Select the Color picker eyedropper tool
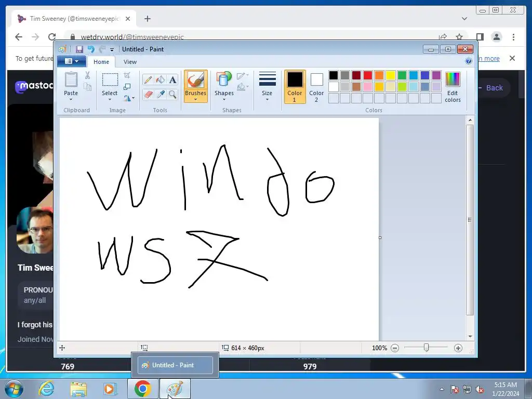 160,94
